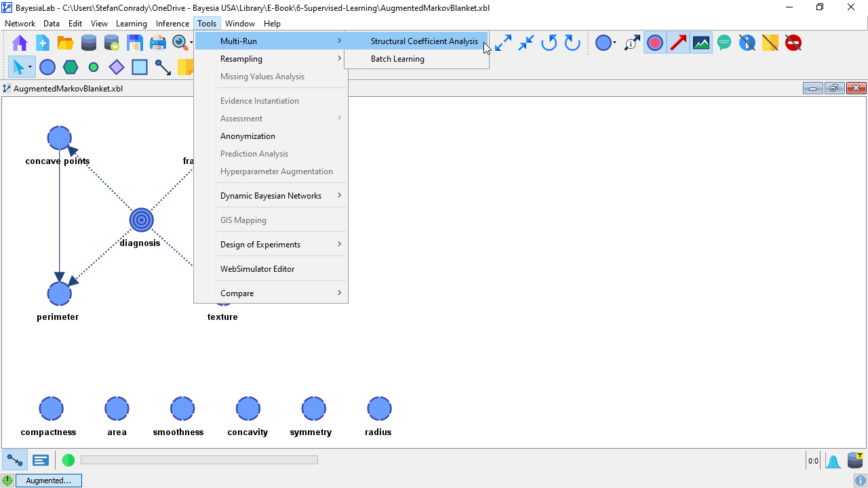The width and height of the screenshot is (868, 488).
Task: Switch to modeling mode icon in status bar
Action: pyautogui.click(x=14, y=460)
